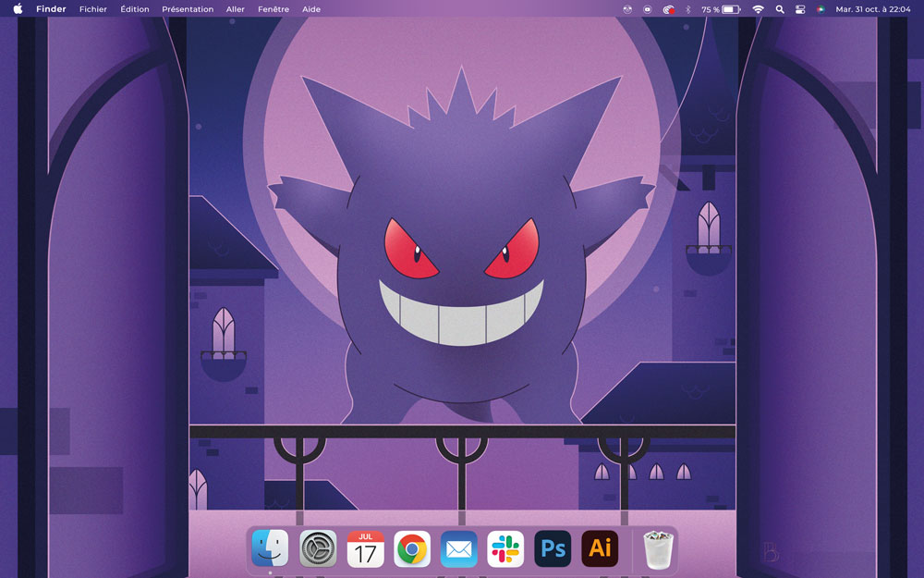The height and width of the screenshot is (578, 924).
Task: Open the Présentation menu
Action: [x=188, y=9]
